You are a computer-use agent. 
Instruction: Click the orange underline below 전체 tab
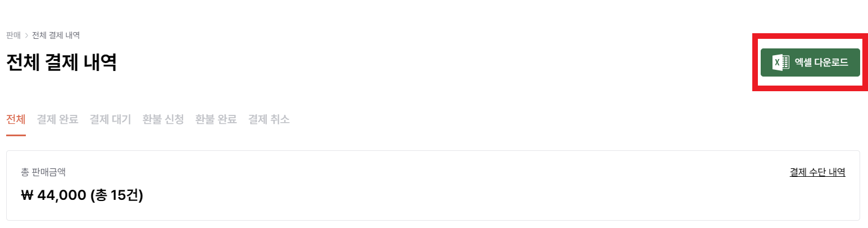pyautogui.click(x=16, y=135)
